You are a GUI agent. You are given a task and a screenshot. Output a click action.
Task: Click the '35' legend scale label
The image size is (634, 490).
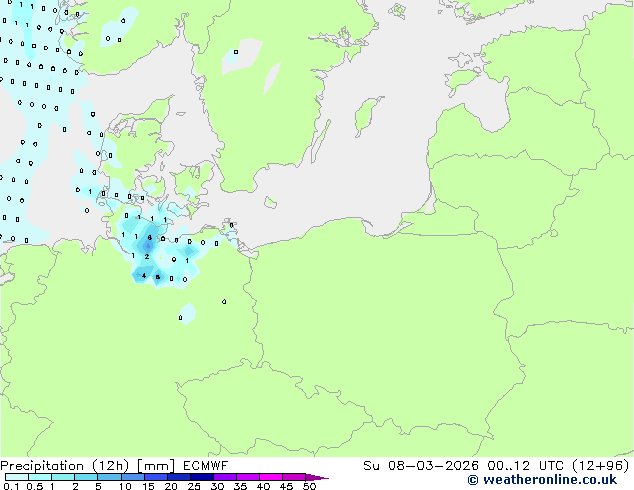click(x=240, y=486)
